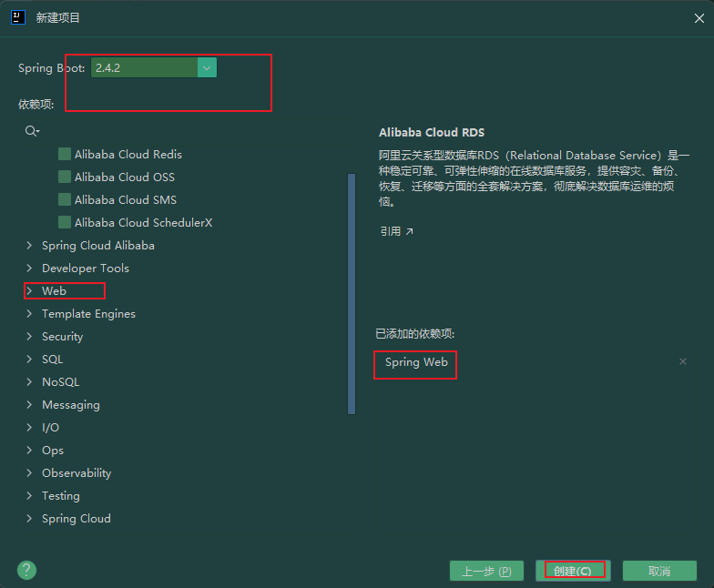The height and width of the screenshot is (588, 714).
Task: Select Template Engines tree item
Action: pyautogui.click(x=88, y=313)
